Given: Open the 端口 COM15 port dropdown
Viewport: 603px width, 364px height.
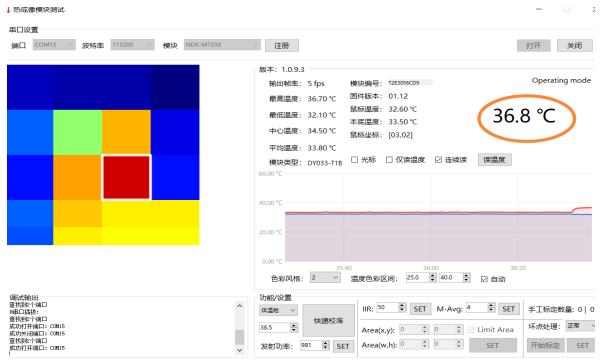Looking at the screenshot, I should 54,45.
